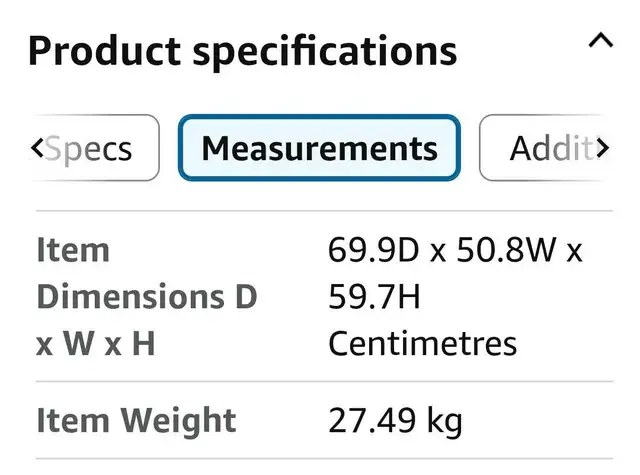The height and width of the screenshot is (475, 640).
Task: Select the Measurements tab
Action: pyautogui.click(x=320, y=148)
